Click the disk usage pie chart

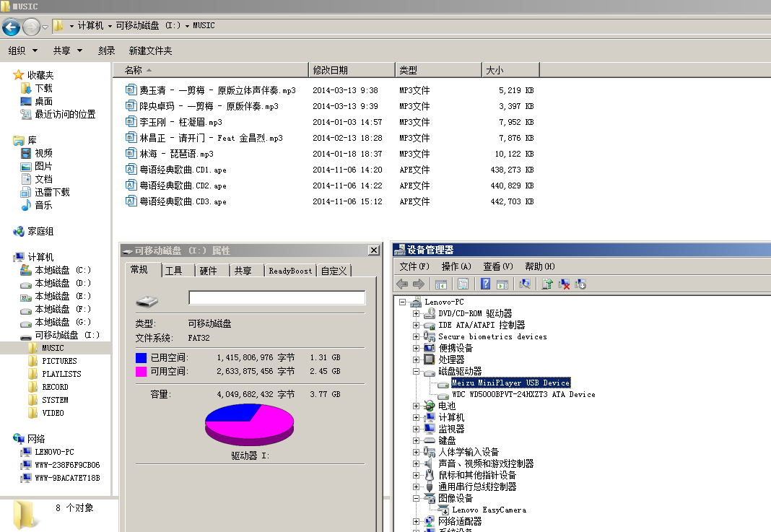[x=249, y=425]
